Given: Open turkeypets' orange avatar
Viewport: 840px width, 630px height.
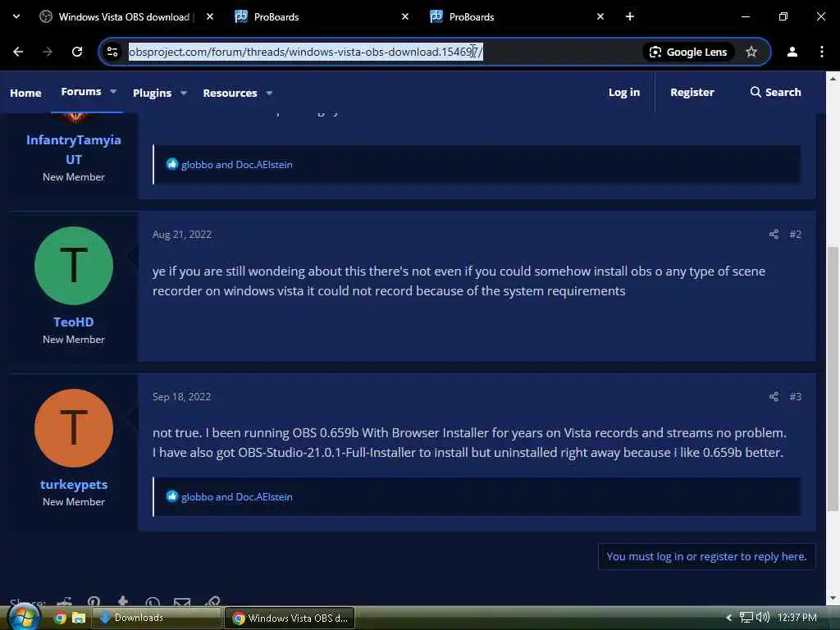Looking at the screenshot, I should point(73,428).
